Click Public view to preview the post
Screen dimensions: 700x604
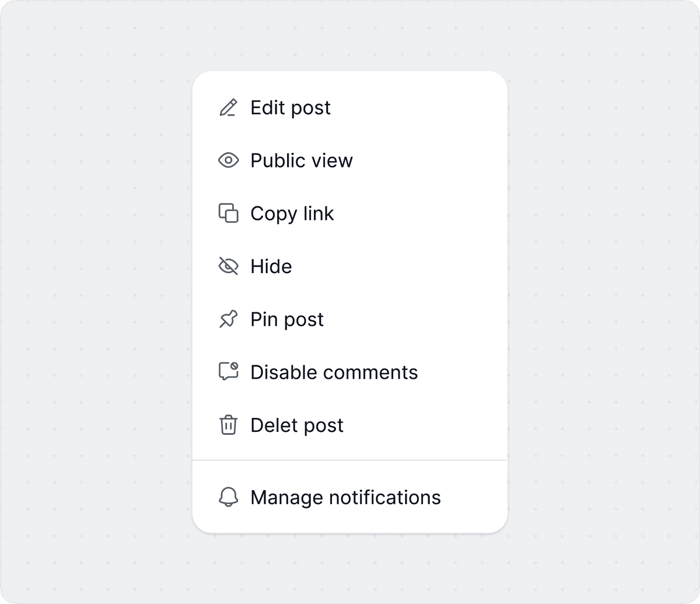point(301,160)
